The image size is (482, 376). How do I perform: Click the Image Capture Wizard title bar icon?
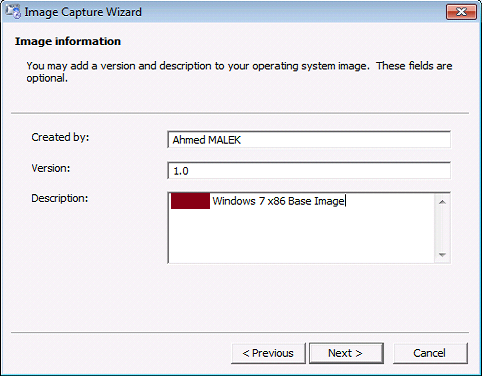tap(13, 12)
